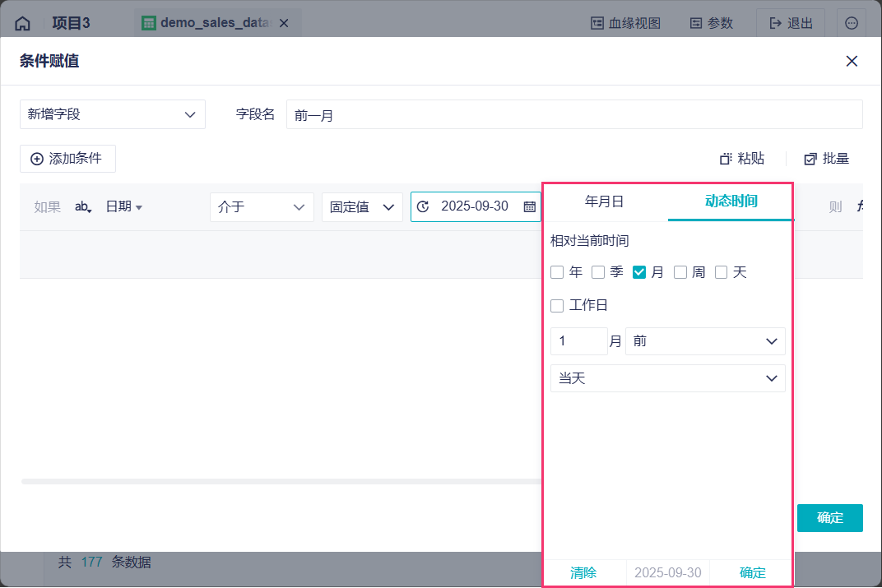Open the 当天 dropdown
This screenshot has width=882, height=588.
point(668,378)
